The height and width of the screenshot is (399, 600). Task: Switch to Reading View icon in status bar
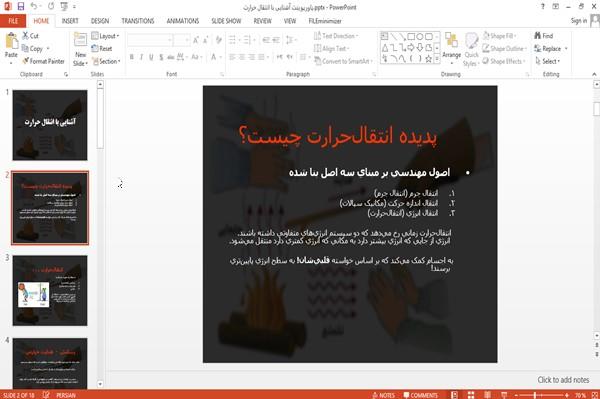pyautogui.click(x=487, y=395)
